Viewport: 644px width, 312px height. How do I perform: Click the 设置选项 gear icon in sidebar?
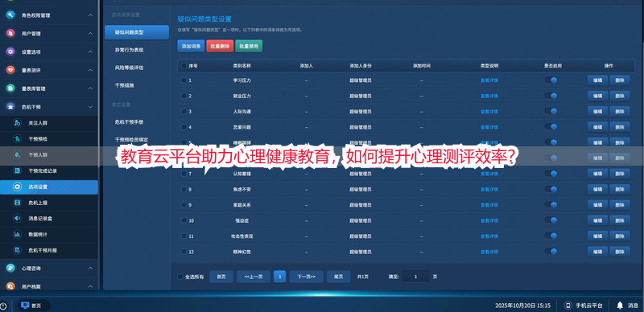tap(10, 51)
